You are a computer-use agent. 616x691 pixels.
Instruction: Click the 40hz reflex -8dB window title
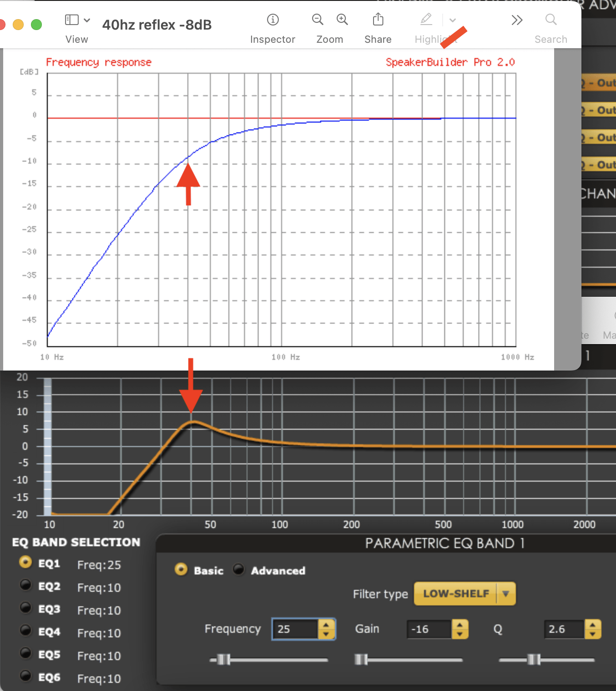157,25
